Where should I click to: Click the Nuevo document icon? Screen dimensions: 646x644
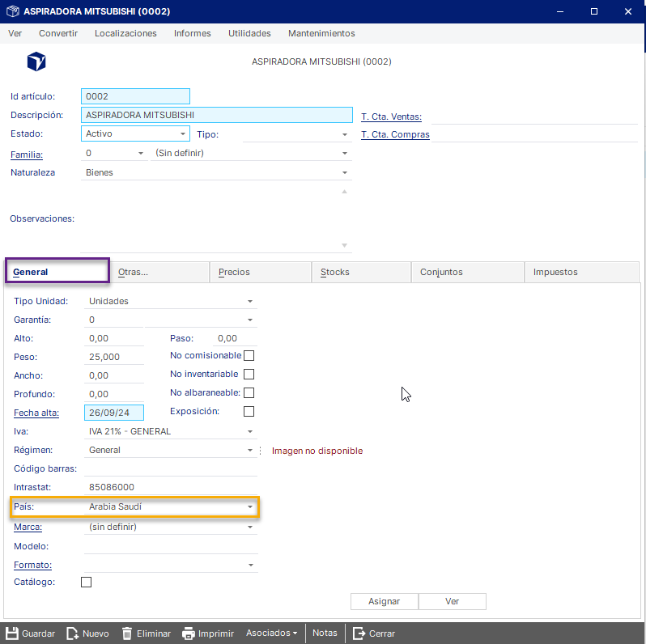click(73, 633)
